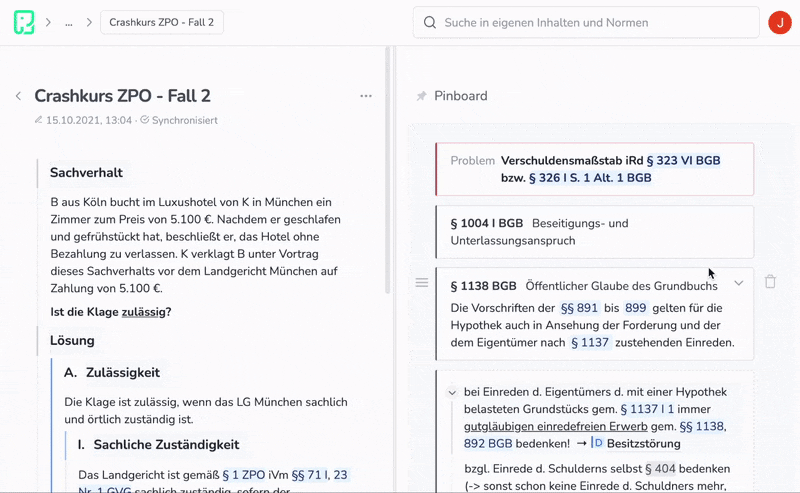
Task: Click the I. Sachliche Zuständigkeit heading
Action: click(158, 445)
